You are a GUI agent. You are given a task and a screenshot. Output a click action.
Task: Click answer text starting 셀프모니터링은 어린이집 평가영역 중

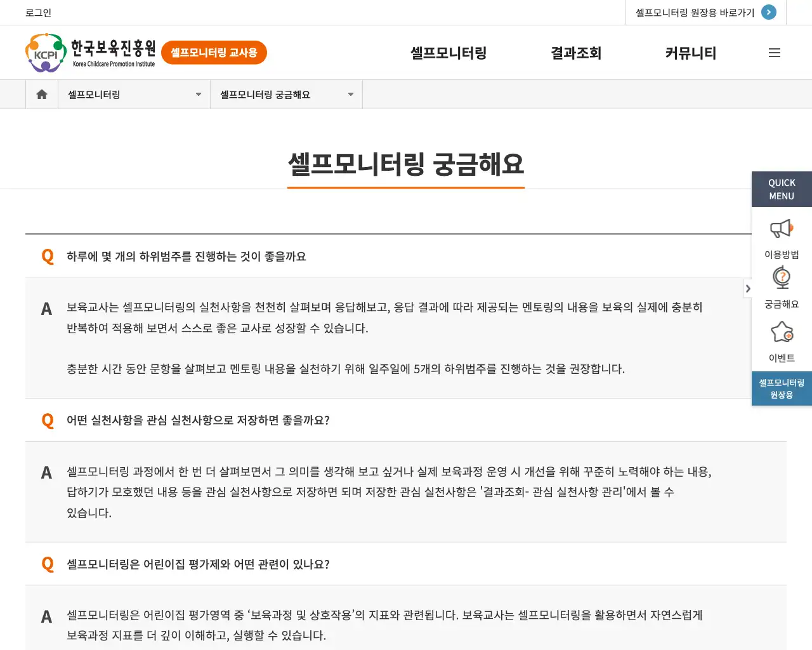[x=384, y=625]
